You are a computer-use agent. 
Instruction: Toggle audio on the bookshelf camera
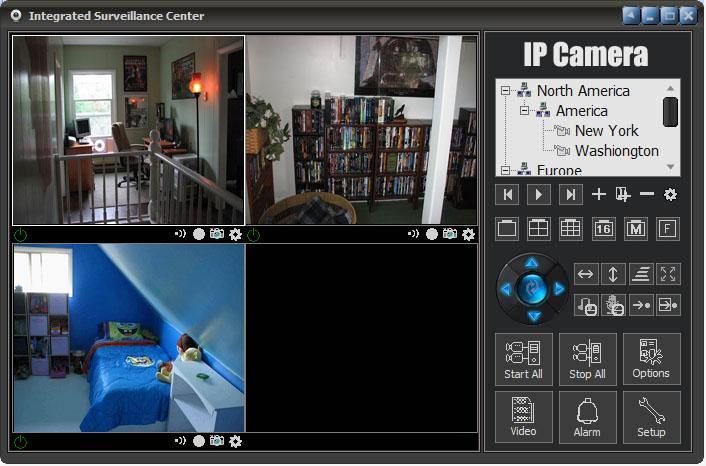[x=413, y=234]
